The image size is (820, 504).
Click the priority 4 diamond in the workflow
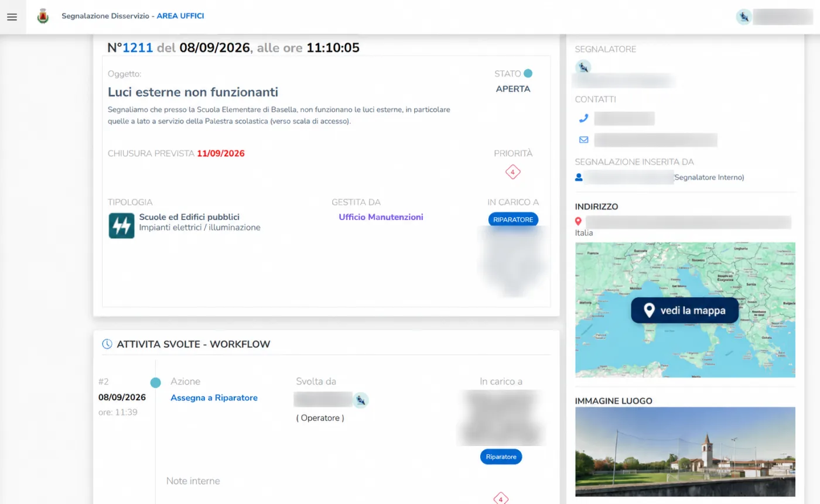(500, 499)
